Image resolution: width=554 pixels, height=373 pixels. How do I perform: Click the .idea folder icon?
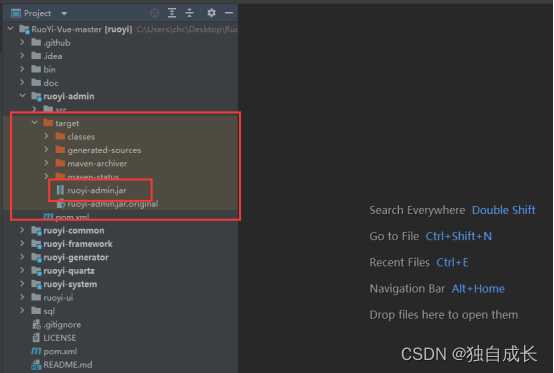pos(36,56)
